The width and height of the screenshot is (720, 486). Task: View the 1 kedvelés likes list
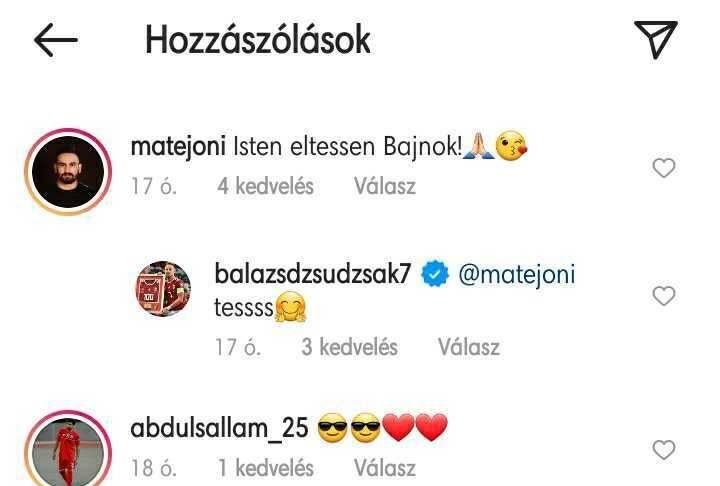click(265, 468)
